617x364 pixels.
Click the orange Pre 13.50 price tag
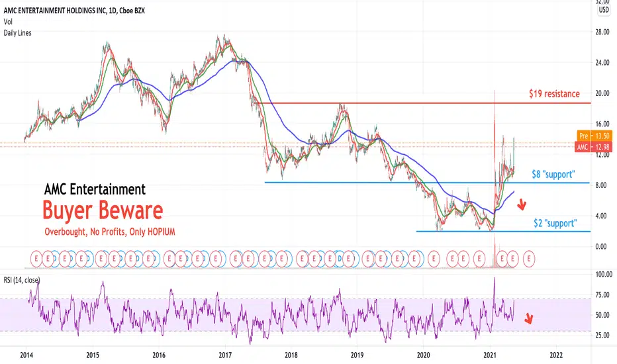click(x=594, y=136)
